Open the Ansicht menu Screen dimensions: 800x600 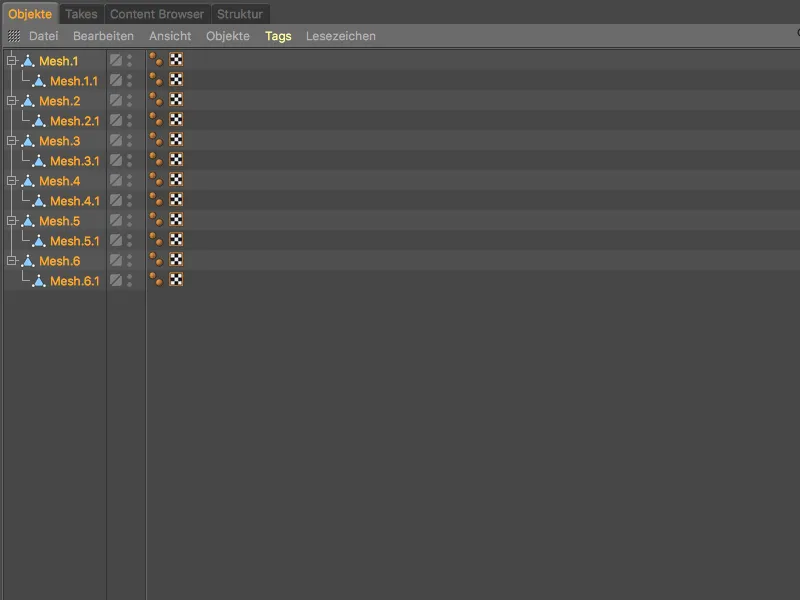point(170,36)
